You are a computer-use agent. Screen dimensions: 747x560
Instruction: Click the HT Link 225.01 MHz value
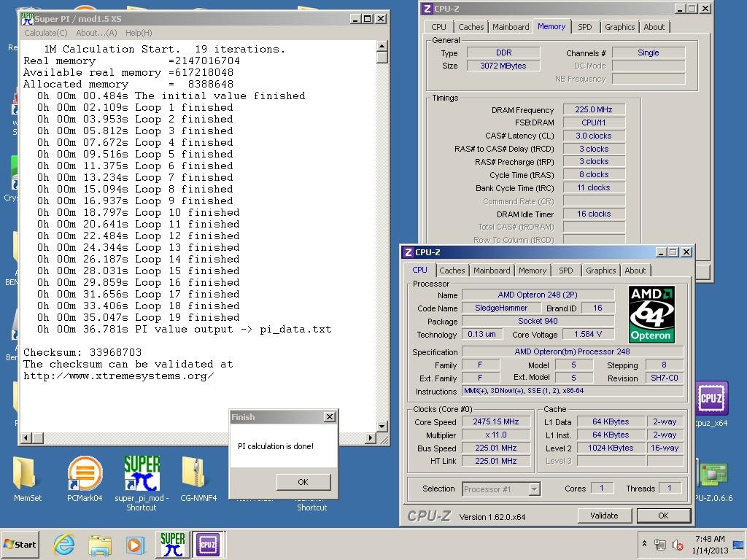(495, 461)
